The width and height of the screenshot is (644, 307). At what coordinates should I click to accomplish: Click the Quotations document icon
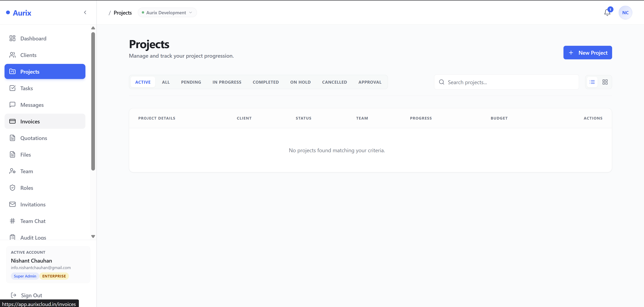click(12, 138)
